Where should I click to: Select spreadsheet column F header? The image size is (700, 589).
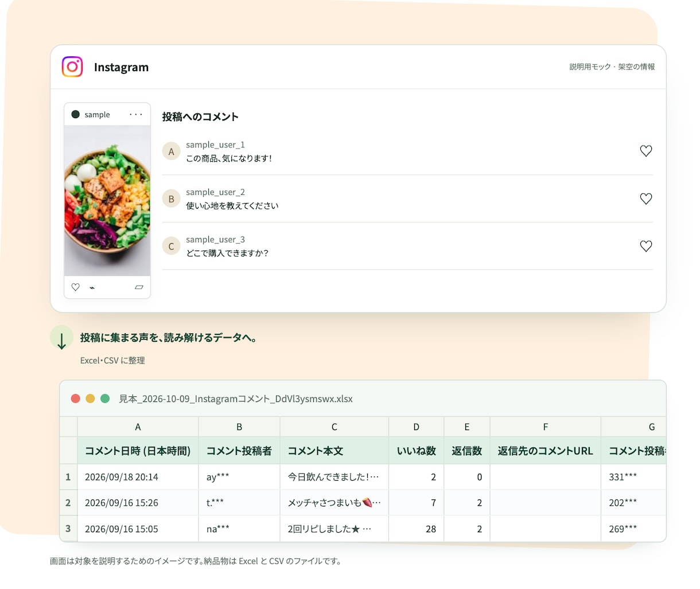click(546, 427)
